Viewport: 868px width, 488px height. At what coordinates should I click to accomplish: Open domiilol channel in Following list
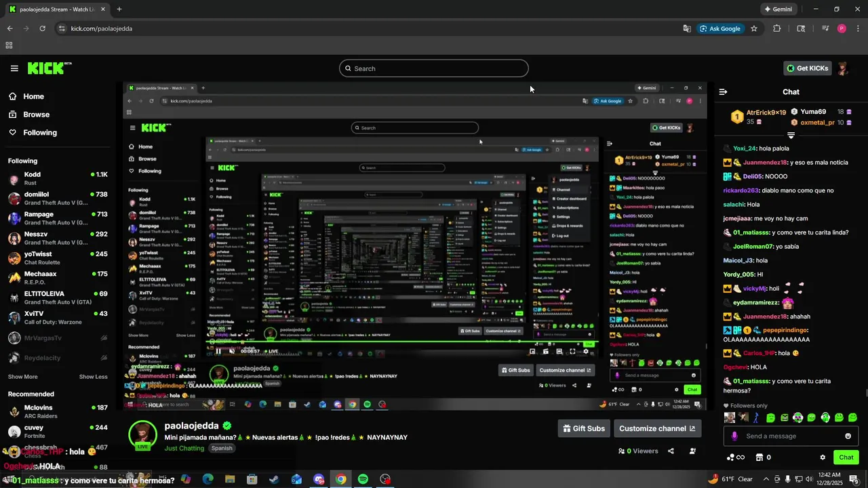pyautogui.click(x=58, y=198)
